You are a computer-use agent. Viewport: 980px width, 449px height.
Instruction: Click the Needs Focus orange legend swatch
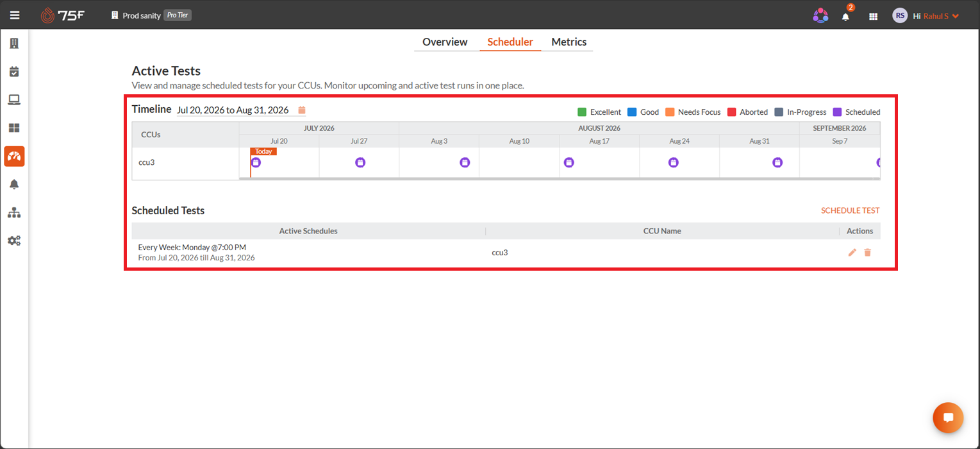670,112
